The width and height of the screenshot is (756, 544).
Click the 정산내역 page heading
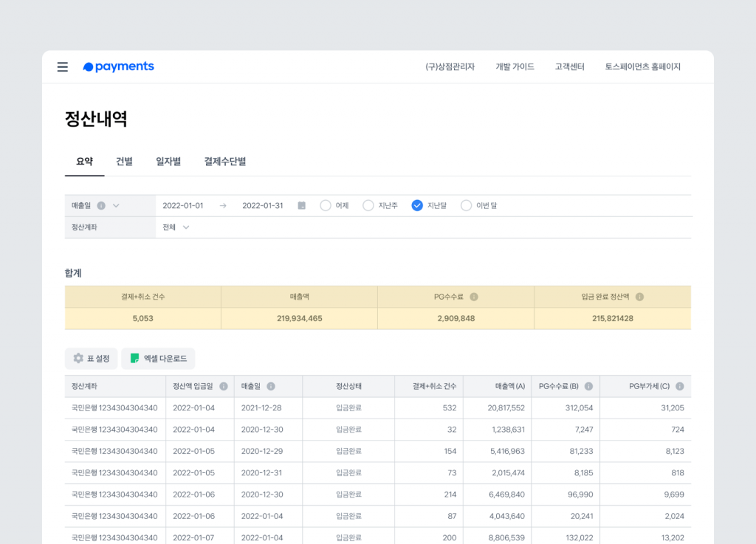click(96, 119)
